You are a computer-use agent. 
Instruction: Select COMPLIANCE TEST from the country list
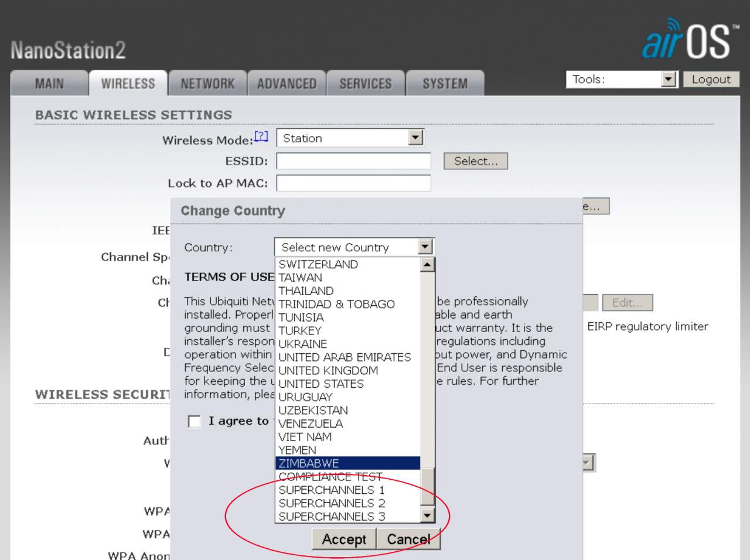point(348,477)
